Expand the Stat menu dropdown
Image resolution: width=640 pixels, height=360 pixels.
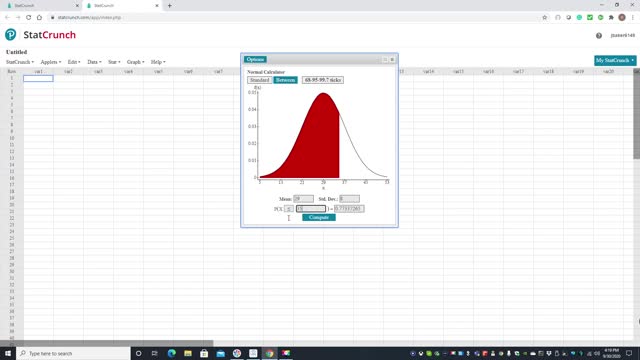[114, 62]
